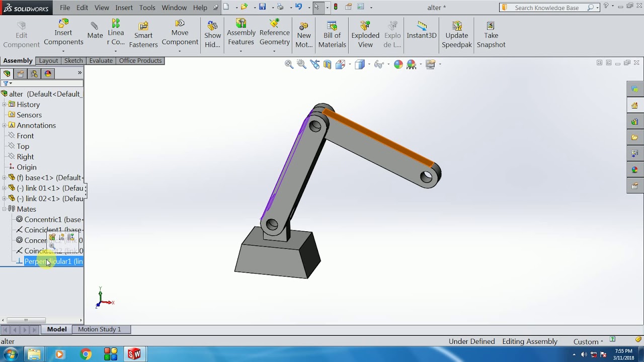Select the Model tab at bottom

click(57, 329)
